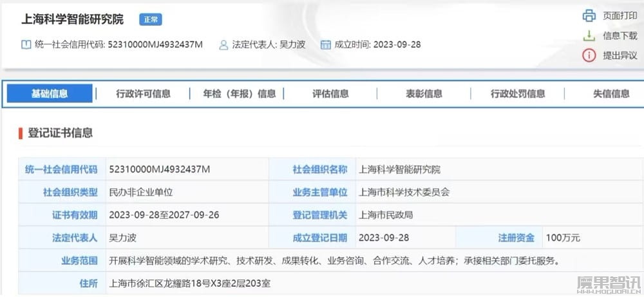
Task: Open the 信息下载 link
Action: coord(620,35)
